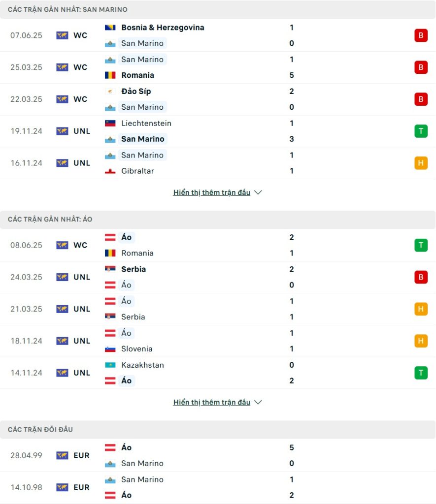Expand more San Marino matches with the chevron
Image resolution: width=436 pixels, height=504 pixels.
pos(258,192)
